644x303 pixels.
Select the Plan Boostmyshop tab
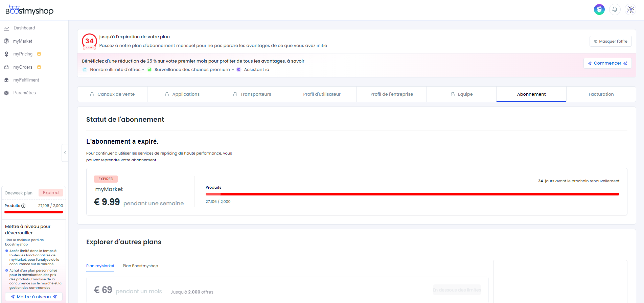point(140,266)
